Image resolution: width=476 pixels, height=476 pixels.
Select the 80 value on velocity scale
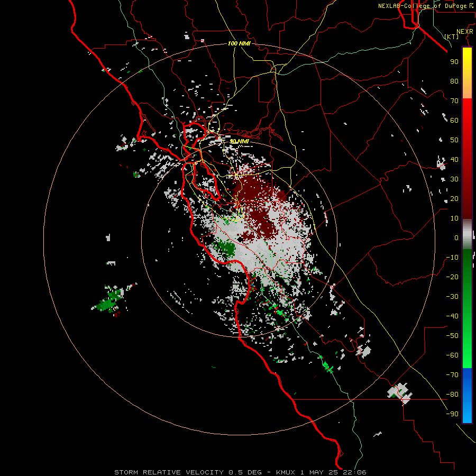pyautogui.click(x=454, y=81)
